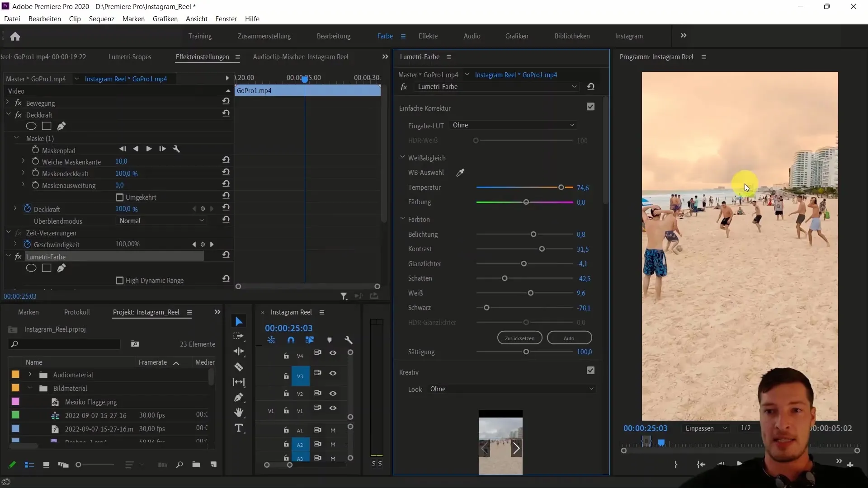
Task: Select the Type tool
Action: (239, 428)
